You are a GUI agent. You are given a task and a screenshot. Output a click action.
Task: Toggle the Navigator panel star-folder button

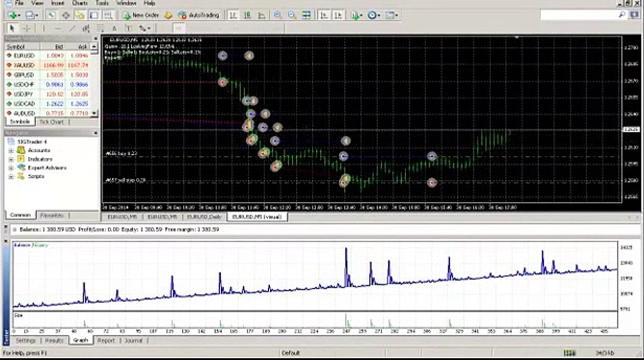click(80, 15)
